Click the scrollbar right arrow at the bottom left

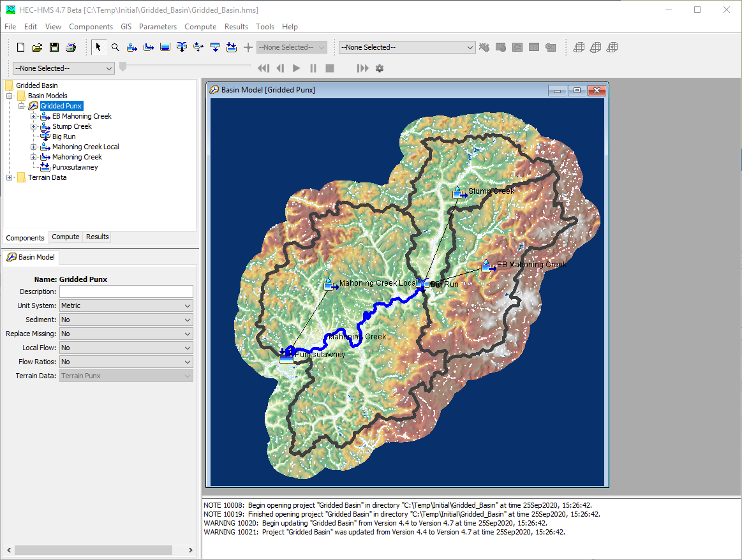click(190, 550)
